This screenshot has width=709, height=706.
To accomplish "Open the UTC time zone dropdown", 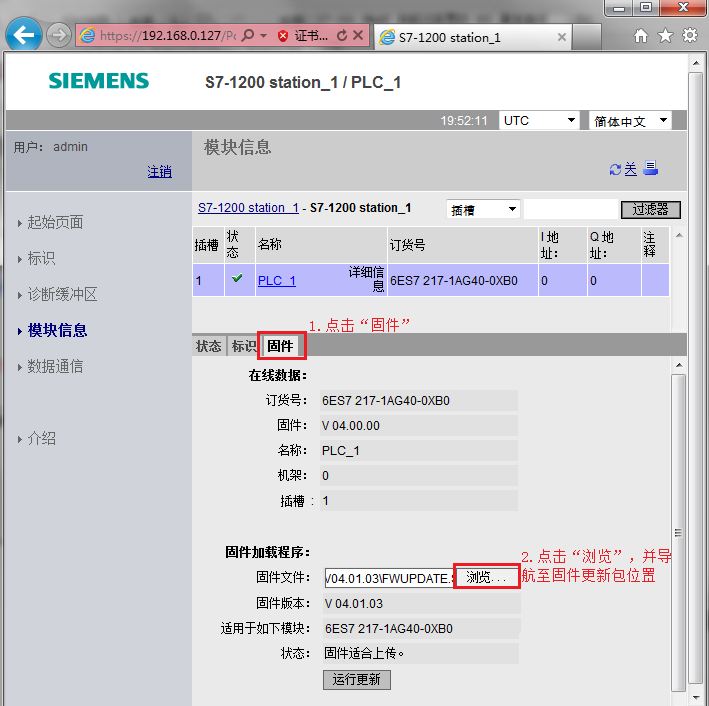I will click(x=539, y=121).
